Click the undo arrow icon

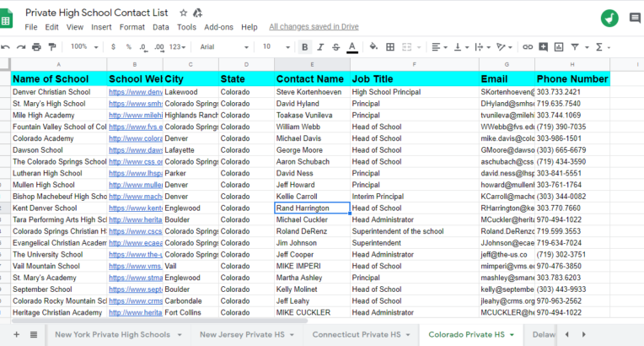point(5,47)
